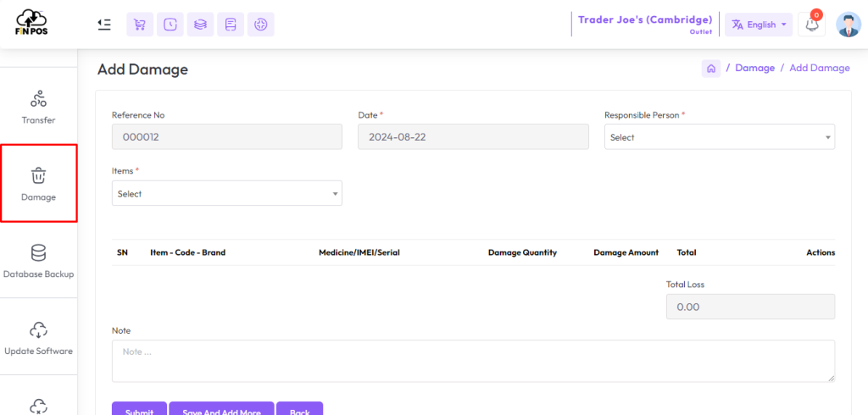The image size is (868, 415).
Task: Open notifications bell icon
Action: pos(811,25)
